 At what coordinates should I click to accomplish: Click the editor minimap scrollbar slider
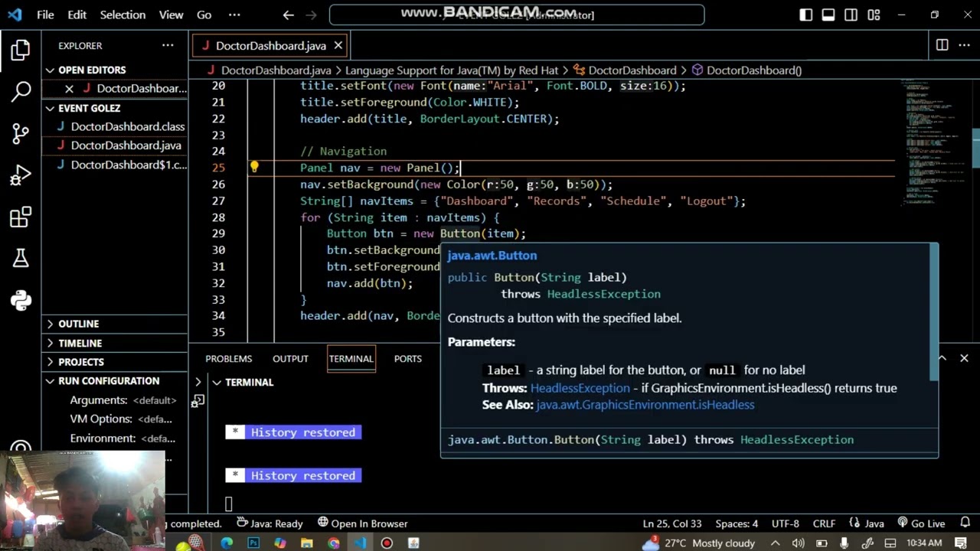click(976, 147)
